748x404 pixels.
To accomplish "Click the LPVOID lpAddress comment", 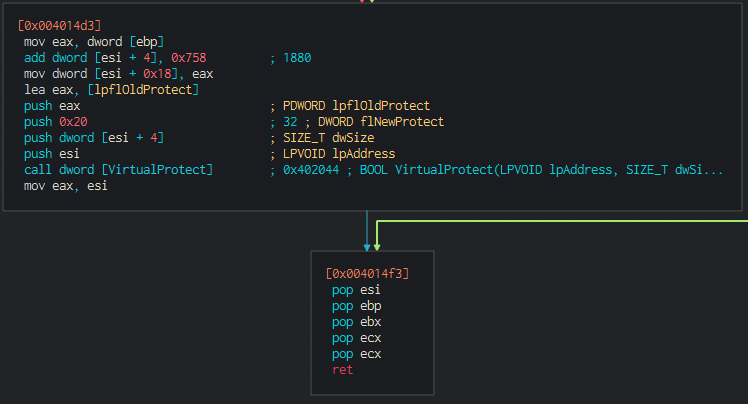I will tap(339, 154).
